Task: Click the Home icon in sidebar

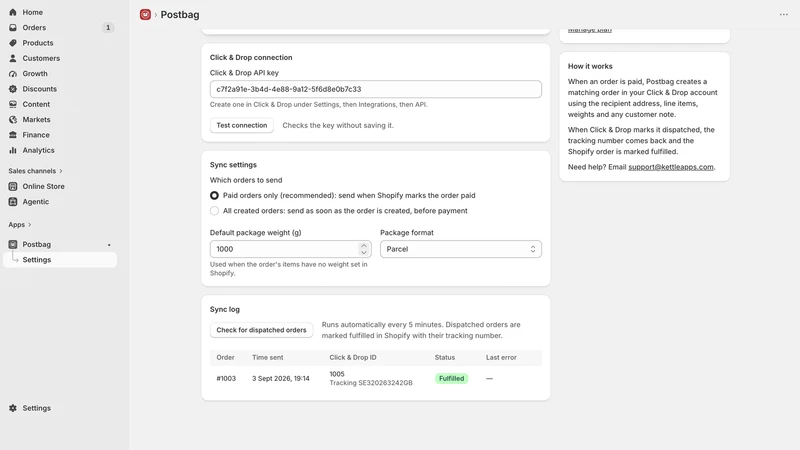Action: (13, 12)
